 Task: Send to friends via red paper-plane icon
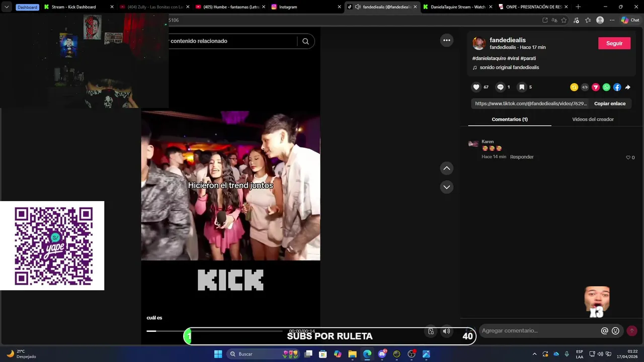596,87
